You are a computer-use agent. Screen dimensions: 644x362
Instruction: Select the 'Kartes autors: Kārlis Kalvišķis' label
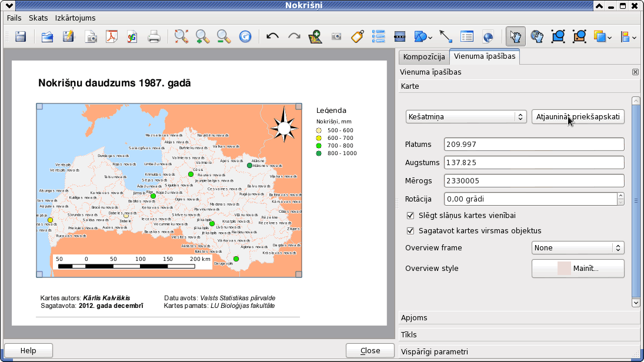click(x=85, y=298)
